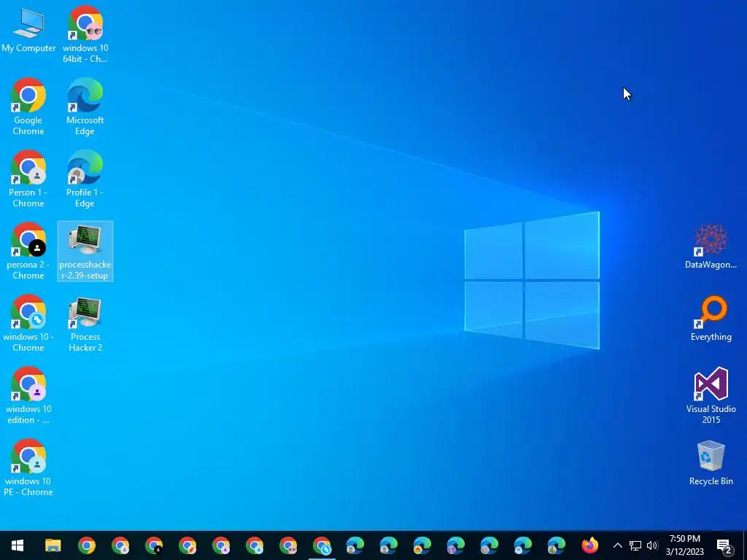Open the Windows Start menu

coord(18,545)
